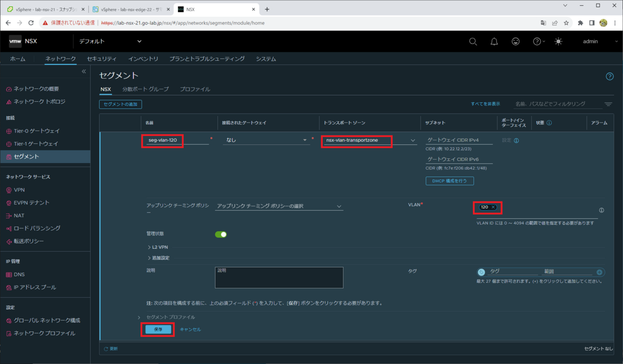Click the smiley feedback icon
623x364 pixels.
click(x=516, y=42)
